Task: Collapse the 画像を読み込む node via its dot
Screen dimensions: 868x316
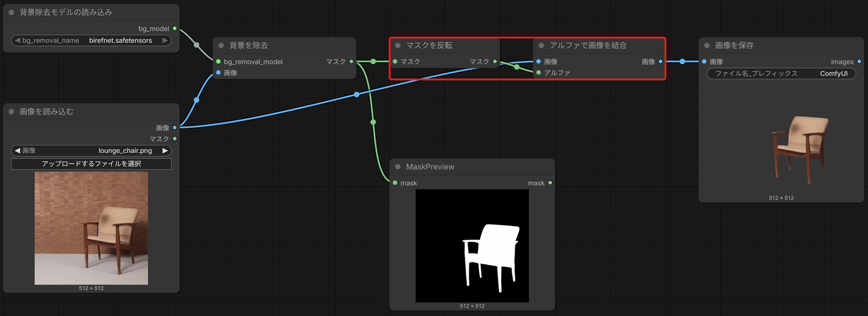Action: coord(11,112)
